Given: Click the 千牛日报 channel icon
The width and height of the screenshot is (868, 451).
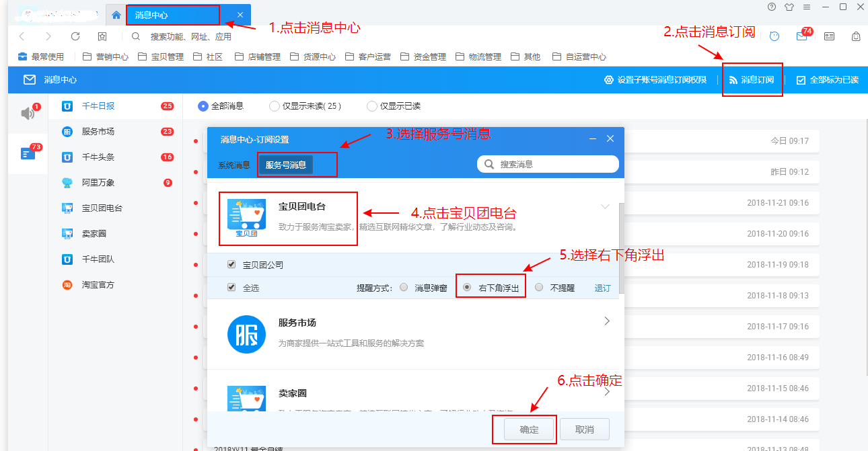Looking at the screenshot, I should click(x=67, y=106).
